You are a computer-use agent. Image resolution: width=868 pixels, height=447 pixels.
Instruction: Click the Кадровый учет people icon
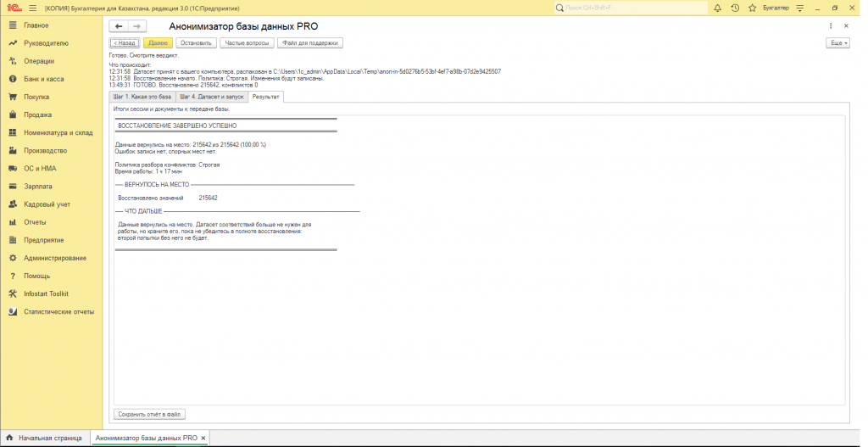click(13, 204)
